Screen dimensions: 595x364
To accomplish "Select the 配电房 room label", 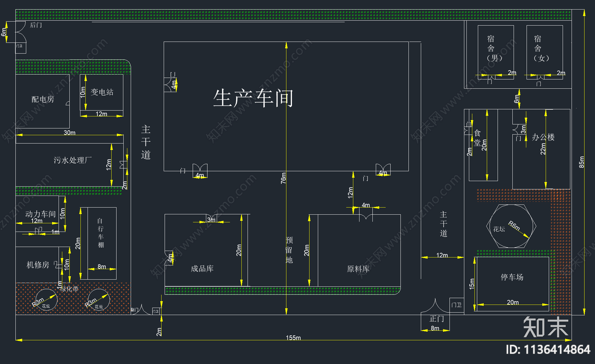I will [43, 100].
